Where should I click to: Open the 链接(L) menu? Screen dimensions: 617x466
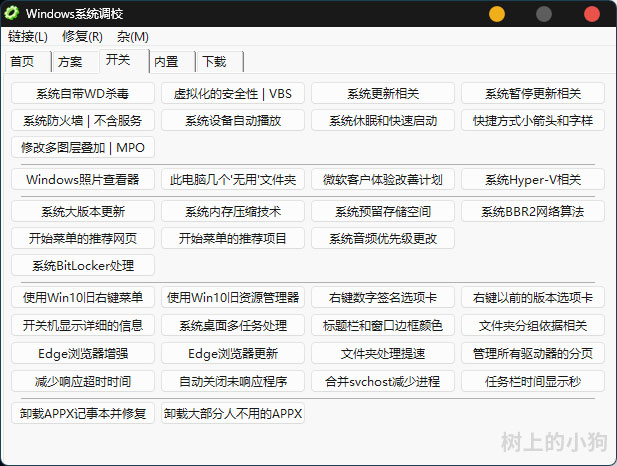pos(28,37)
